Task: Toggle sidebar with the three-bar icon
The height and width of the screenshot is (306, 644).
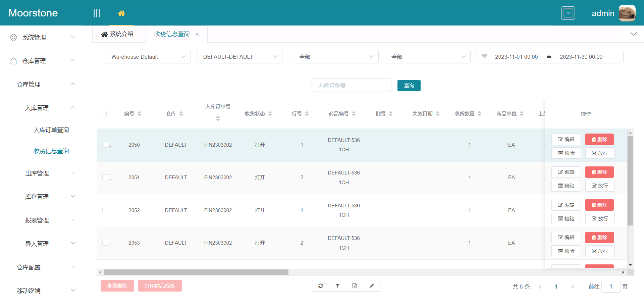Action: pyautogui.click(x=97, y=13)
